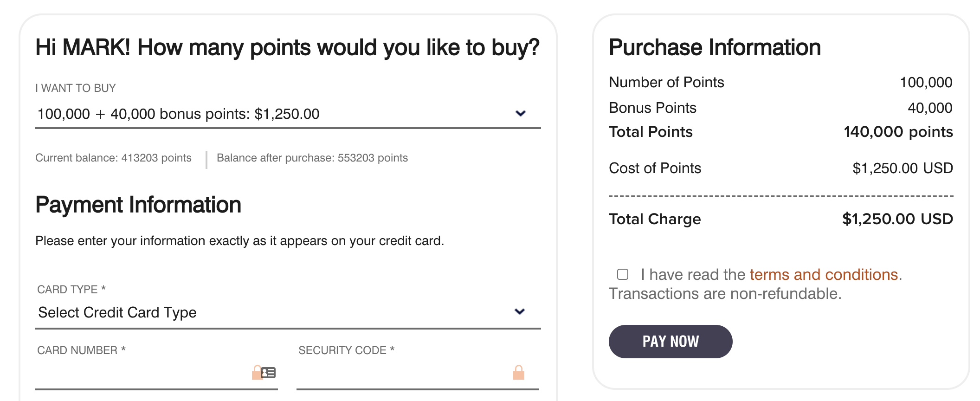980x401 pixels.
Task: Click the '100,000 + 40,000 bonus points' selection
Action: pos(179,114)
